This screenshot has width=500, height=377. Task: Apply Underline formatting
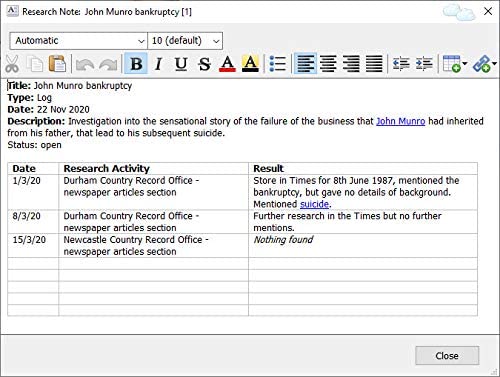point(181,64)
